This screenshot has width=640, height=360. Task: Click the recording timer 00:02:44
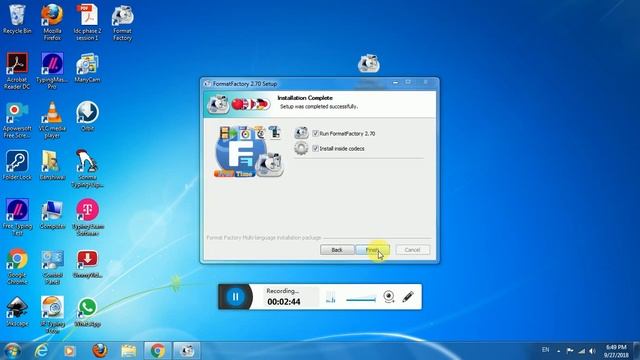point(284,302)
